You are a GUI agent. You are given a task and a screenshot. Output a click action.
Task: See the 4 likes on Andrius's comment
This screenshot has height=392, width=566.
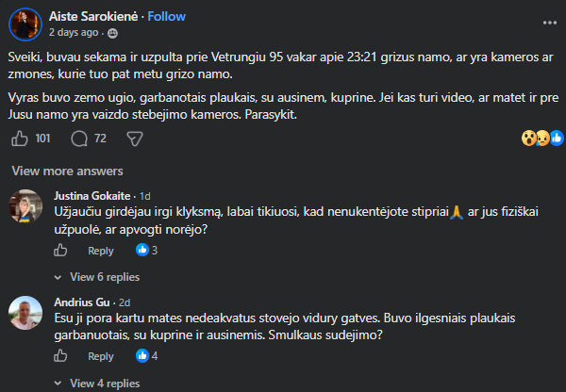(146, 356)
